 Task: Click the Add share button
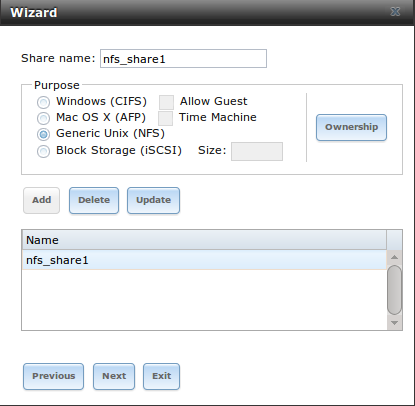[42, 200]
